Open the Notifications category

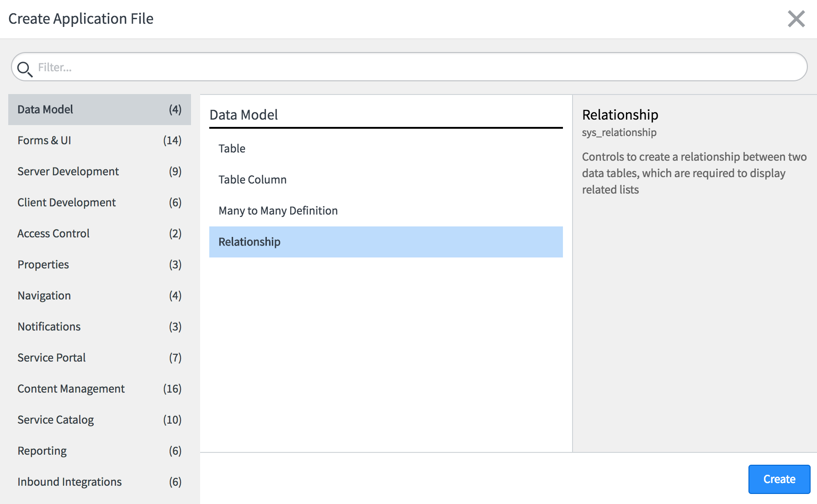pos(100,327)
